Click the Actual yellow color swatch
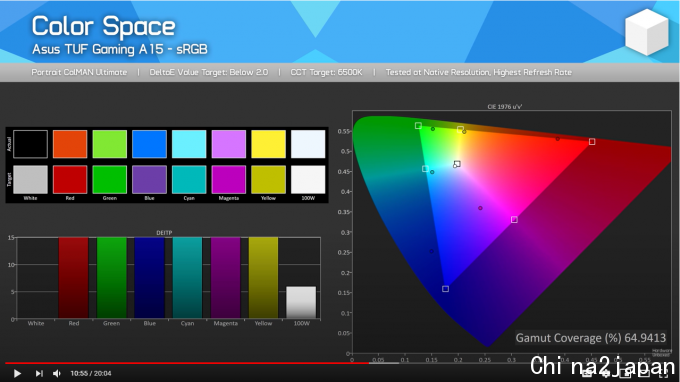Image resolution: width=680 pixels, height=382 pixels. (x=268, y=144)
